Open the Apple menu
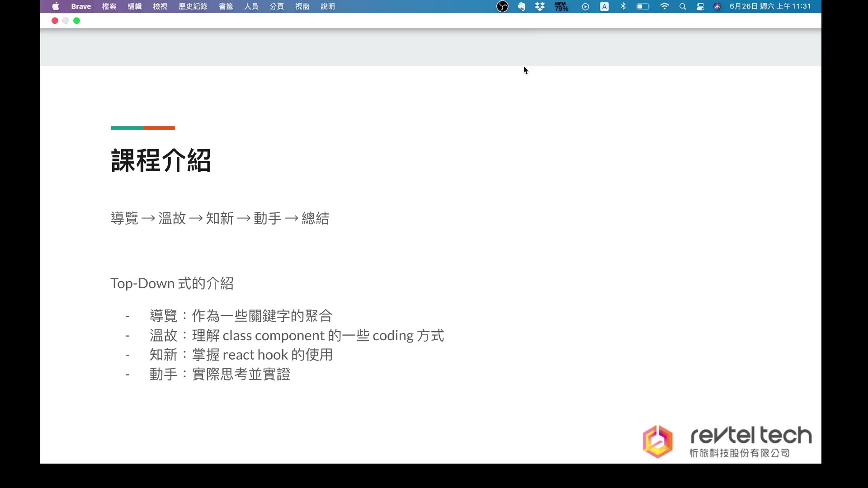This screenshot has width=868, height=488. pyautogui.click(x=56, y=6)
